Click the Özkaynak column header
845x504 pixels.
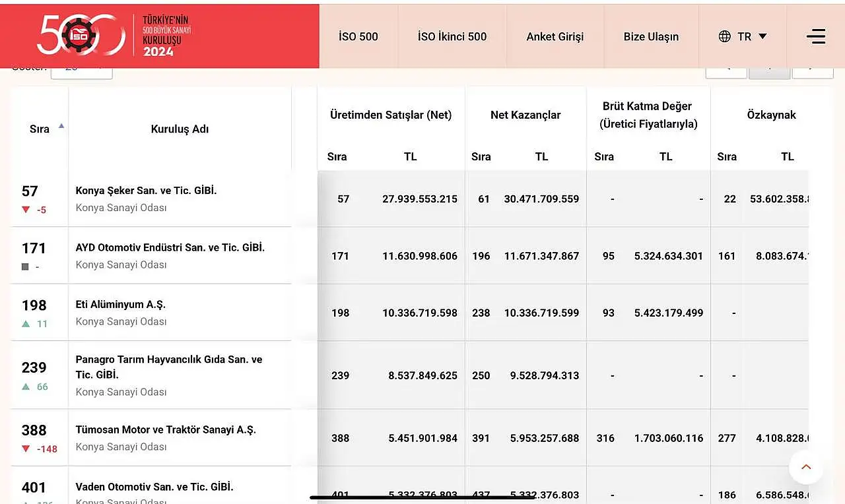(771, 115)
